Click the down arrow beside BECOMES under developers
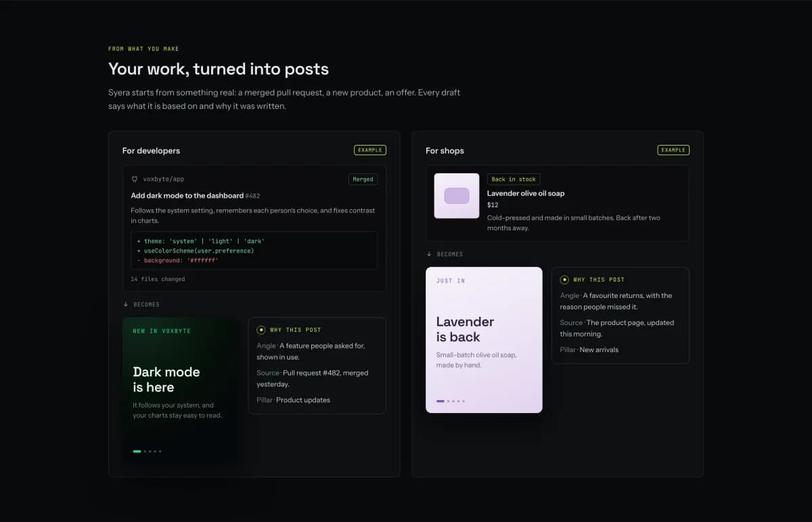 point(126,305)
